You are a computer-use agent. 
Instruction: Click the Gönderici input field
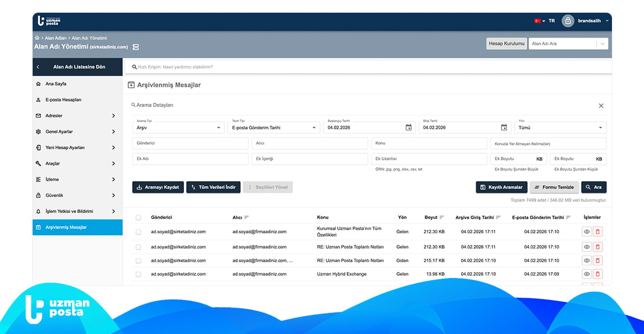coord(190,143)
